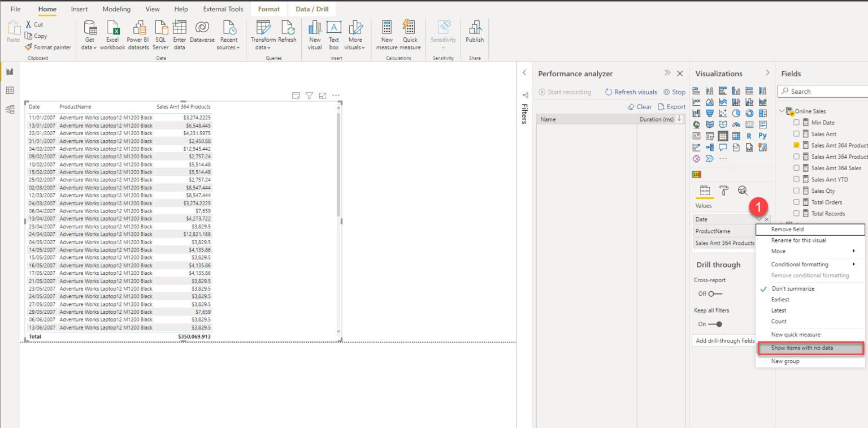
Task: Select the Funnel chart visual
Action: pyautogui.click(x=709, y=113)
